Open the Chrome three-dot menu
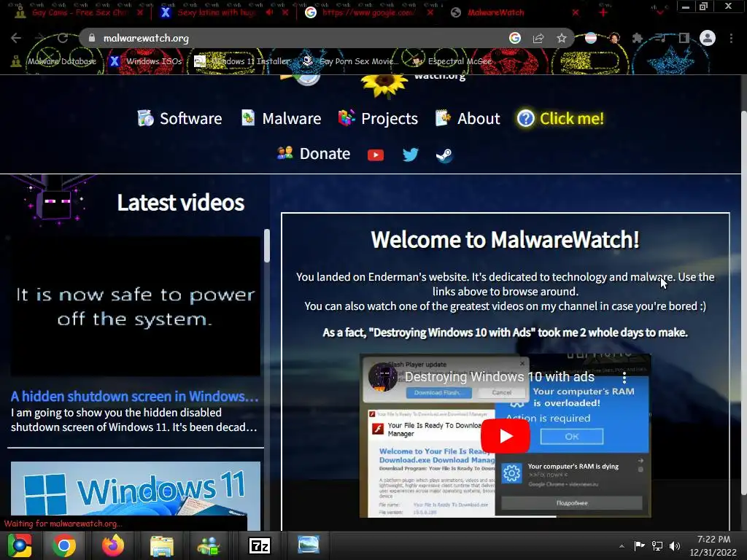Viewport: 747px width, 560px height. click(731, 38)
